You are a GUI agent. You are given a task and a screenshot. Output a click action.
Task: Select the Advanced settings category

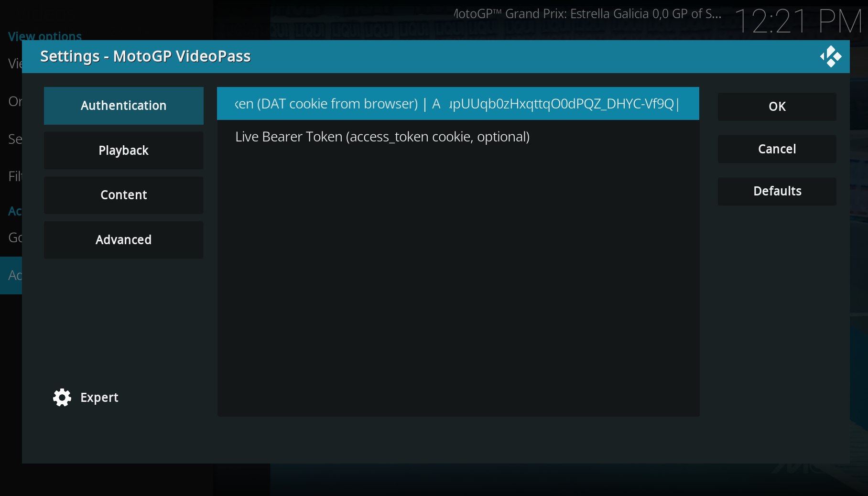point(124,240)
